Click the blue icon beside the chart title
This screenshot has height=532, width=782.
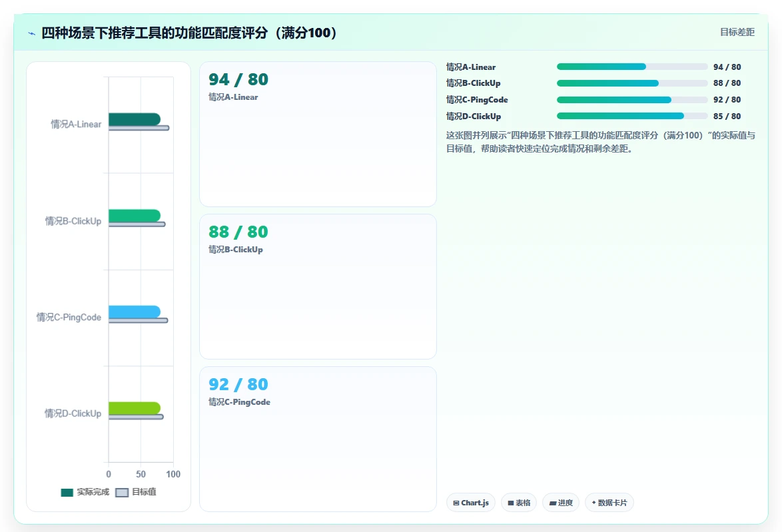[x=32, y=33]
